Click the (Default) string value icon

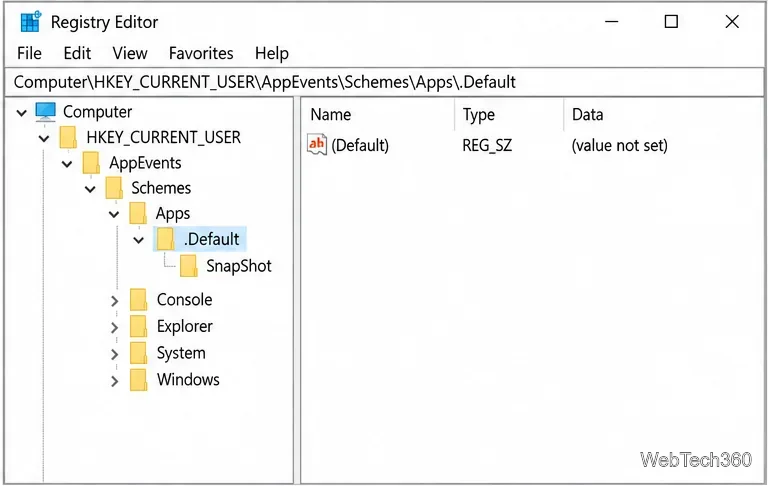pyautogui.click(x=317, y=145)
